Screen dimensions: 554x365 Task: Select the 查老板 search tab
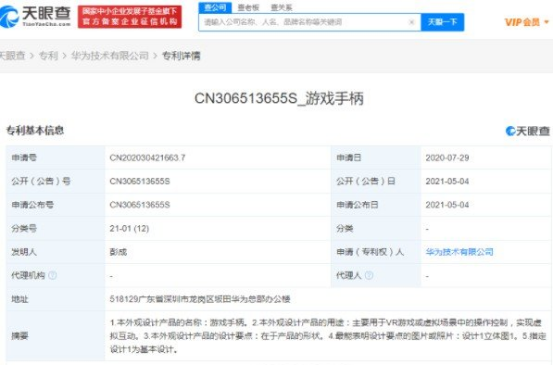[248, 7]
